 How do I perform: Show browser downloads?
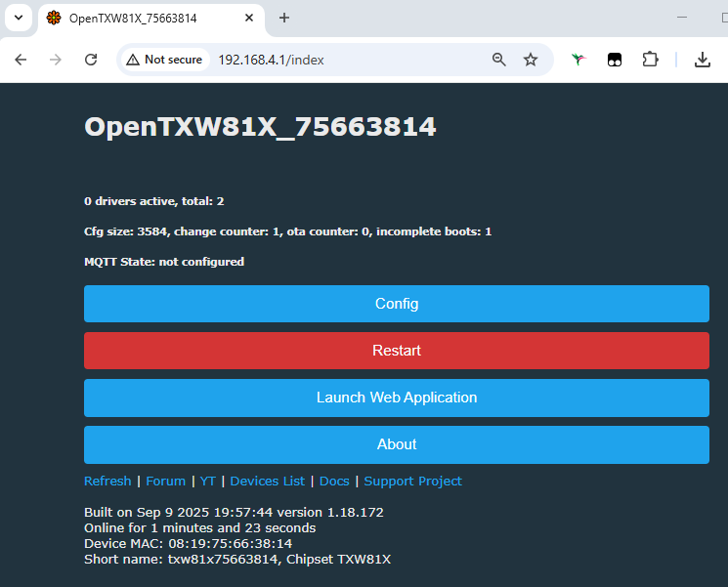pyautogui.click(x=703, y=60)
